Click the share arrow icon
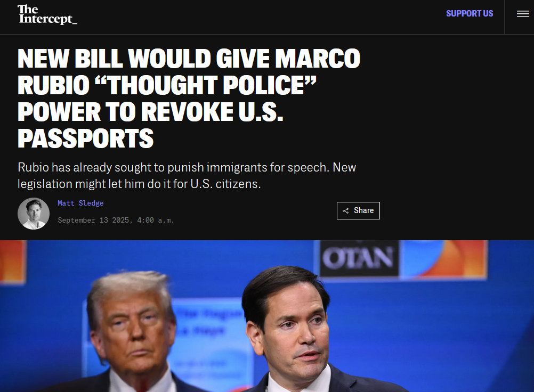This screenshot has width=534, height=392. [345, 211]
